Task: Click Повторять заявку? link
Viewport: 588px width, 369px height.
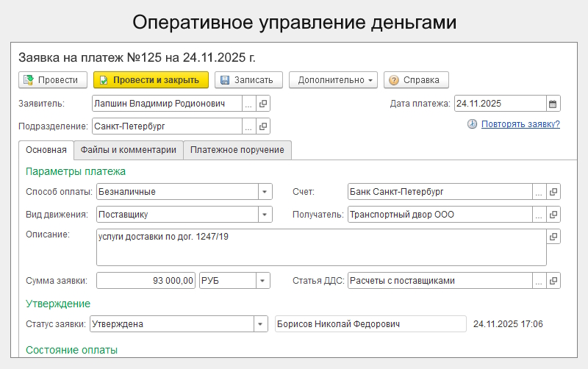Action: pyautogui.click(x=520, y=124)
